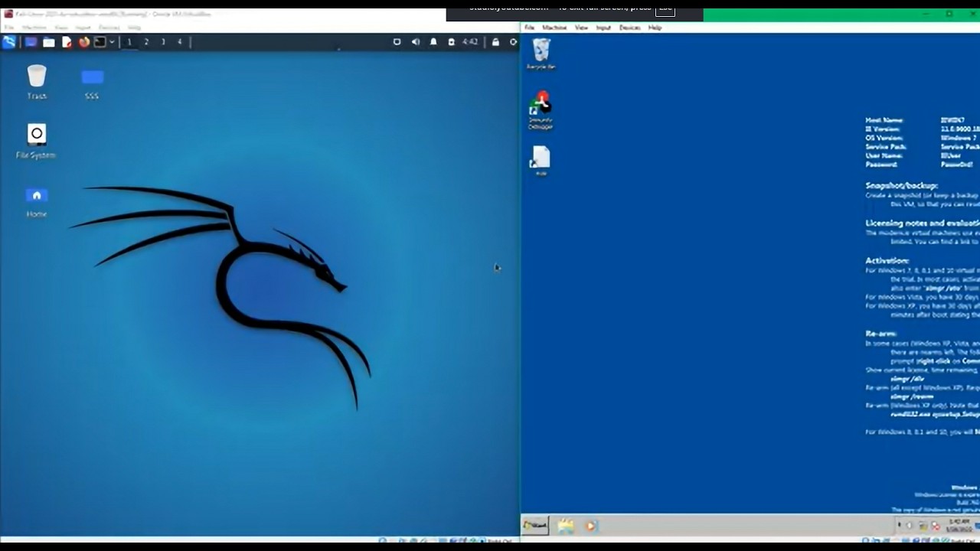Switch to workspace 3 in Kali panel
980x551 pixels.
[163, 42]
